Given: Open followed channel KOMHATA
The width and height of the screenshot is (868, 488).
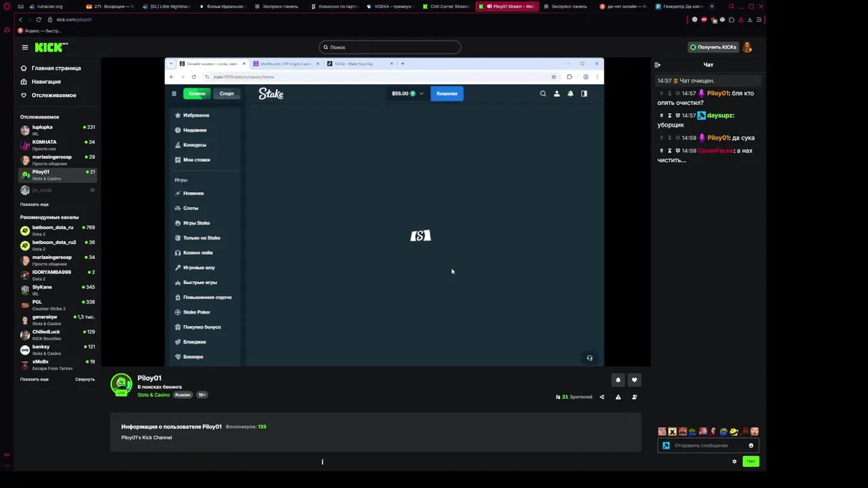Looking at the screenshot, I should pyautogui.click(x=58, y=145).
